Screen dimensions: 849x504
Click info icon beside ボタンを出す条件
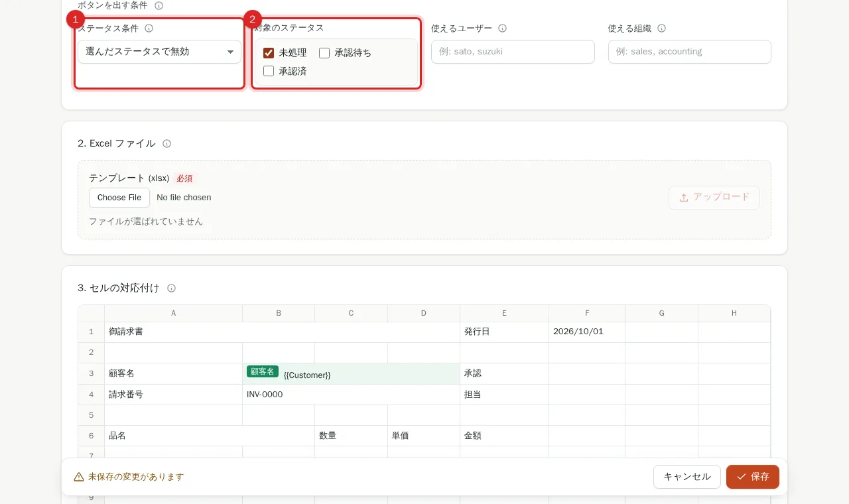click(x=159, y=5)
